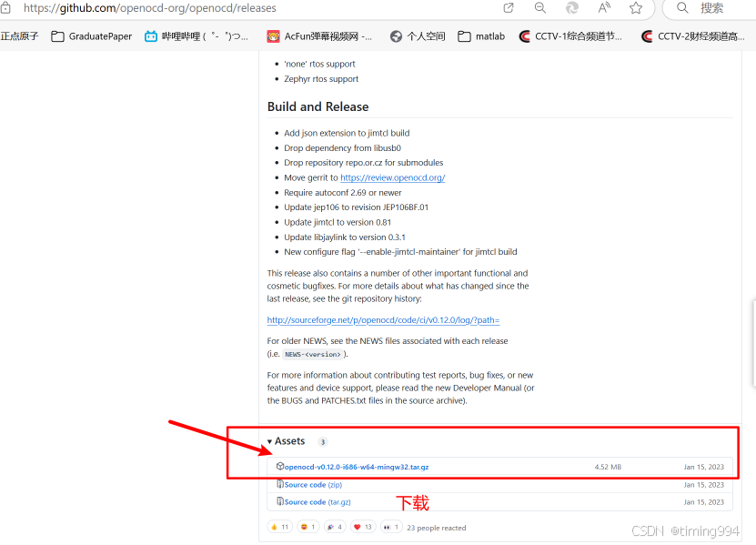Click the 'Update jimtcl to version 0.81' item
The image size is (756, 545).
(x=338, y=222)
